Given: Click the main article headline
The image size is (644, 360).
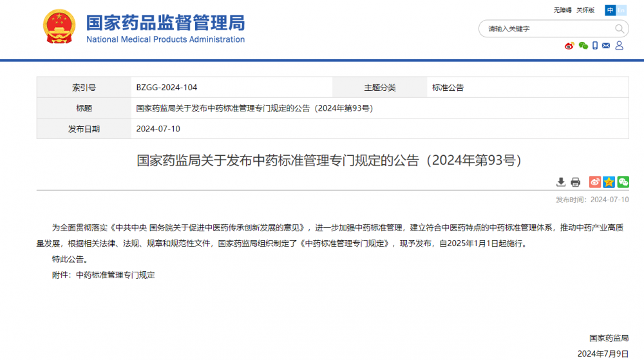Looking at the screenshot, I should (329, 160).
